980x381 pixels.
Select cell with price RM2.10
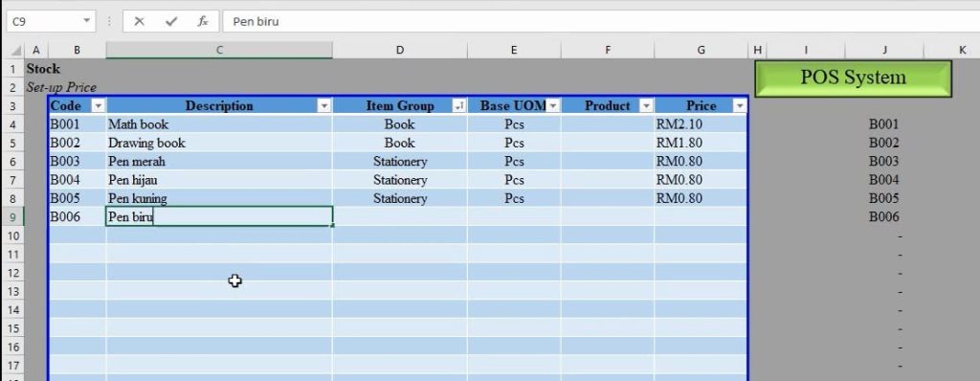click(701, 123)
